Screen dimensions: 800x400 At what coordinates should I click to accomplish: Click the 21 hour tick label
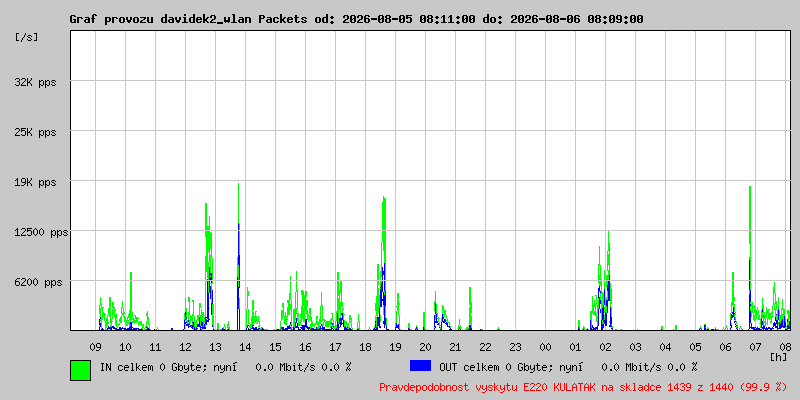click(456, 347)
